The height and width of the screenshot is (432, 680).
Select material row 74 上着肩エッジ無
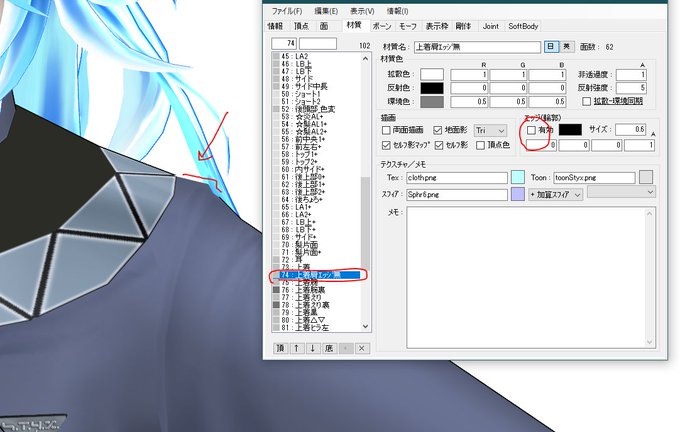(x=316, y=275)
